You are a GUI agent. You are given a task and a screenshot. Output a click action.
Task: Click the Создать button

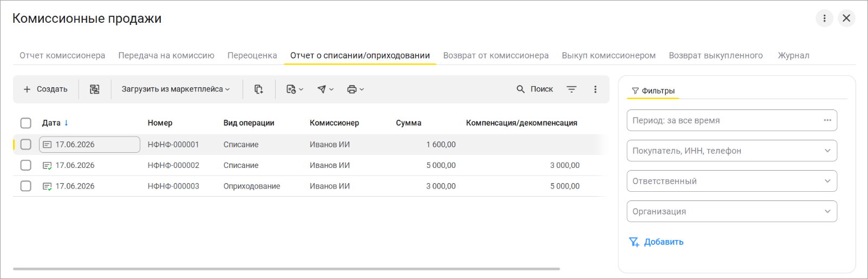click(45, 89)
